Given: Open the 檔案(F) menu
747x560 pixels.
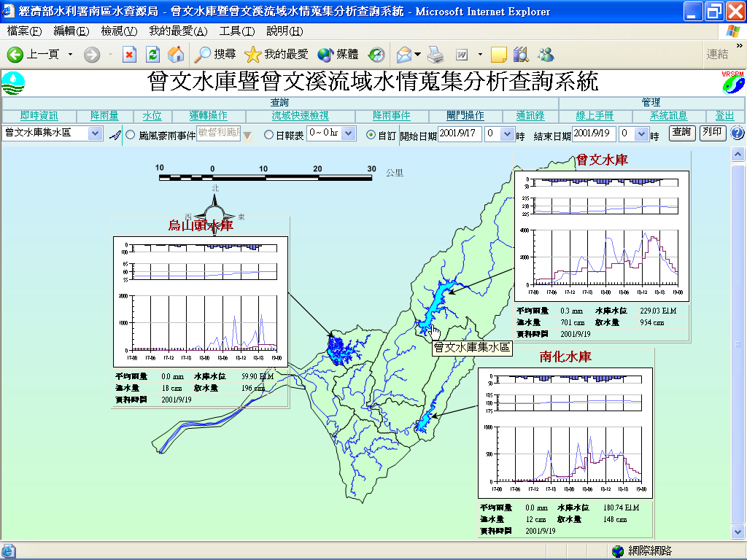Looking at the screenshot, I should [x=24, y=31].
